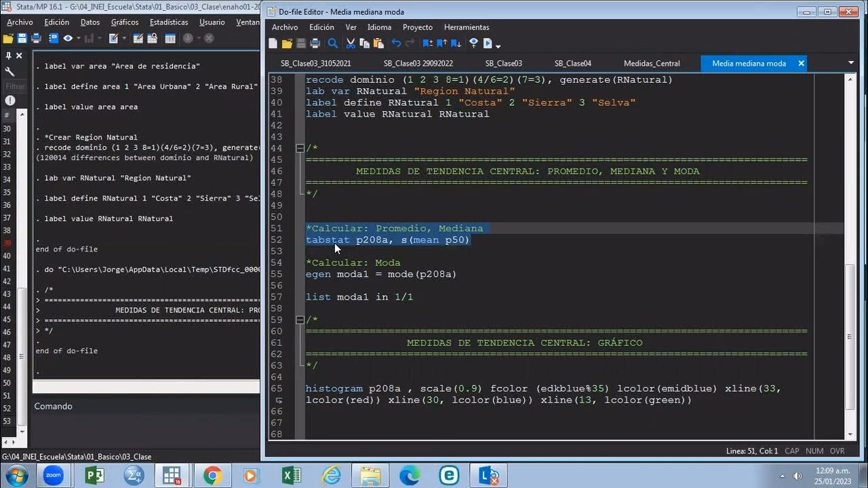Viewport: 868px width, 488px height.
Task: Click the Print icon in Do-file Editor
Action: coord(315,43)
